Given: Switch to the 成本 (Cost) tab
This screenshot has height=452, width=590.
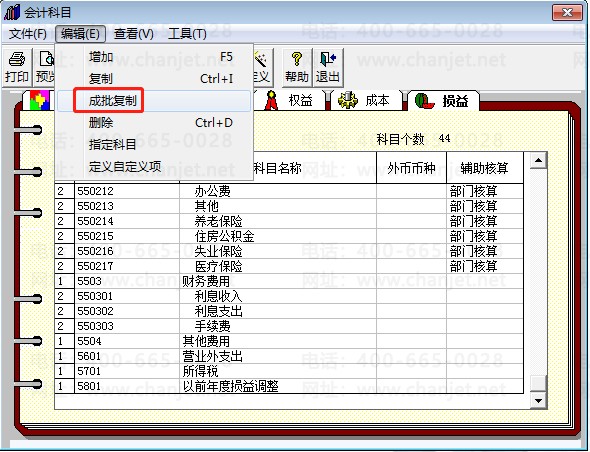Looking at the screenshot, I should pyautogui.click(x=365, y=101).
